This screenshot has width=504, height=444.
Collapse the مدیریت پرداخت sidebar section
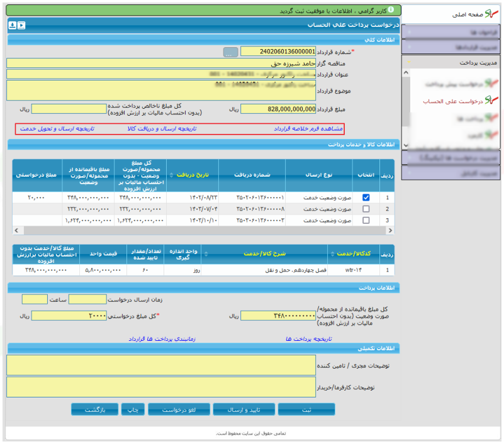coord(451,62)
